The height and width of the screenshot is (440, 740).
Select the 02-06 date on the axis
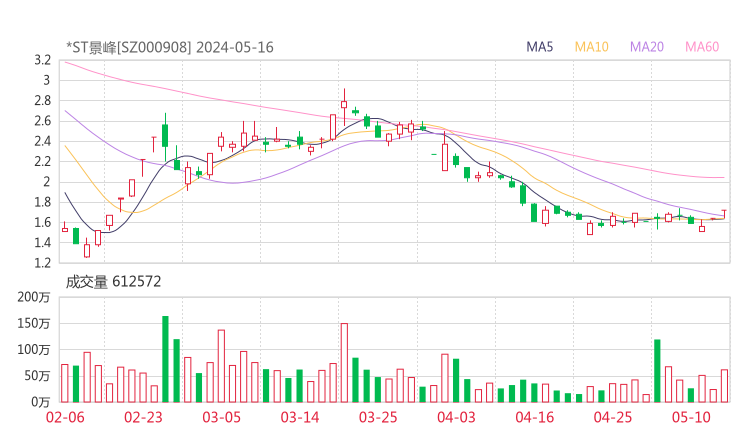coord(65,417)
